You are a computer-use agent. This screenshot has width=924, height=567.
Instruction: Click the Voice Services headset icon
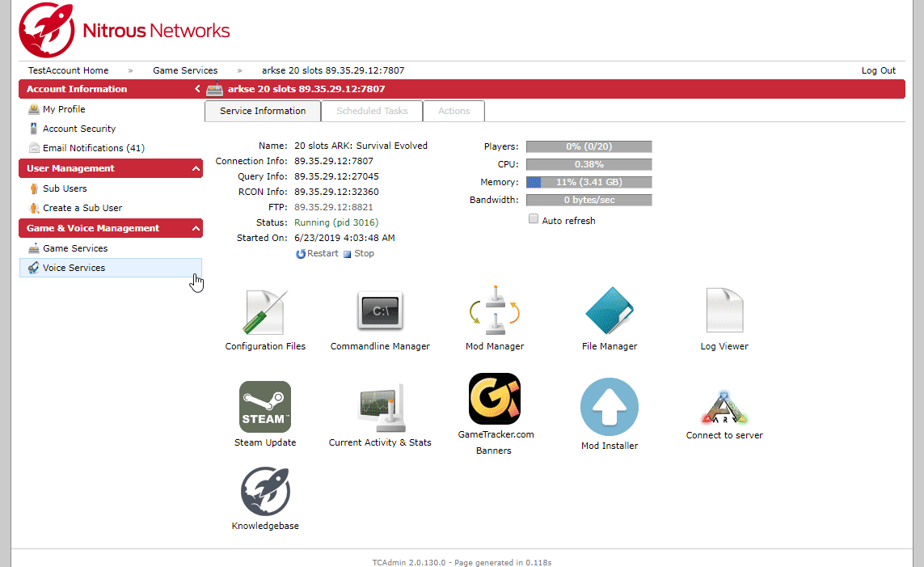click(x=34, y=268)
